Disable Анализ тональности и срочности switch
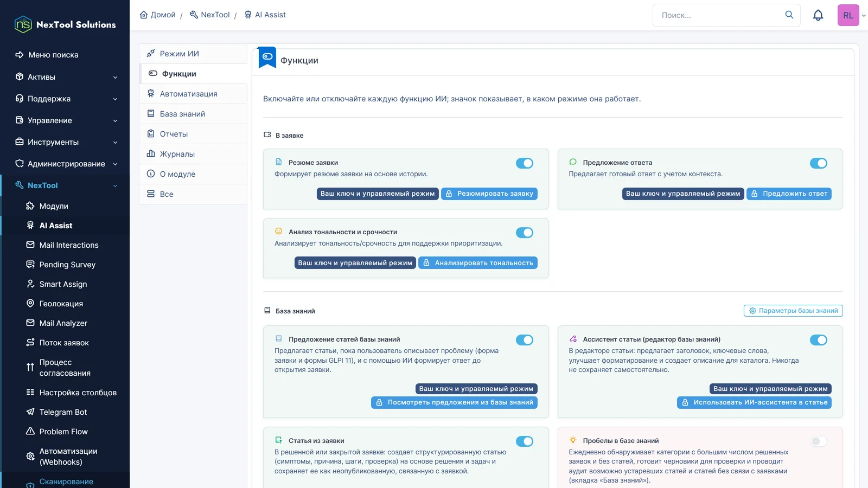This screenshot has height=488, width=868. (525, 233)
